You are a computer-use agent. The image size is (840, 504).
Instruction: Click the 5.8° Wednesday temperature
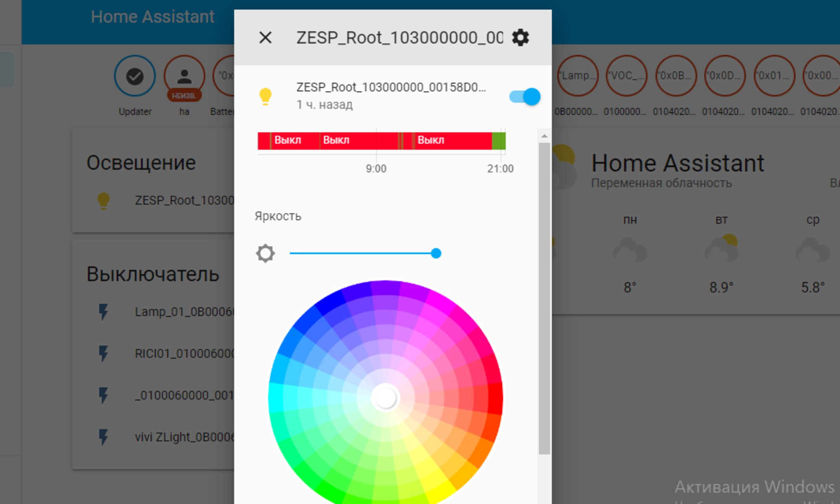813,288
